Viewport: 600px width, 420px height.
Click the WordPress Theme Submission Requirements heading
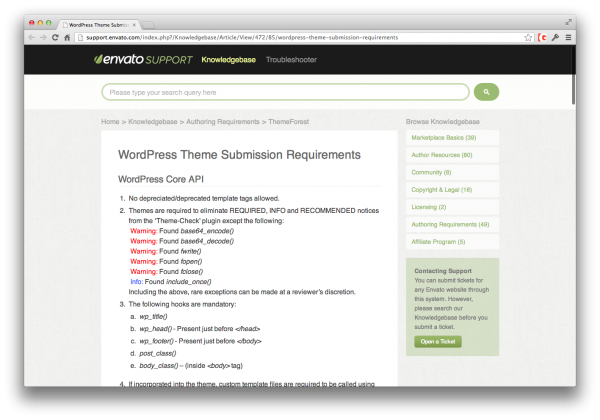coord(239,155)
